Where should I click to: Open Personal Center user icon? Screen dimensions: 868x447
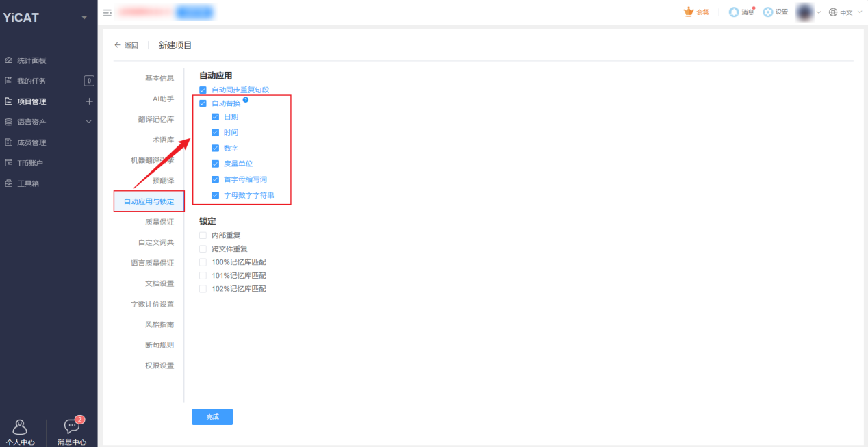coord(21,427)
